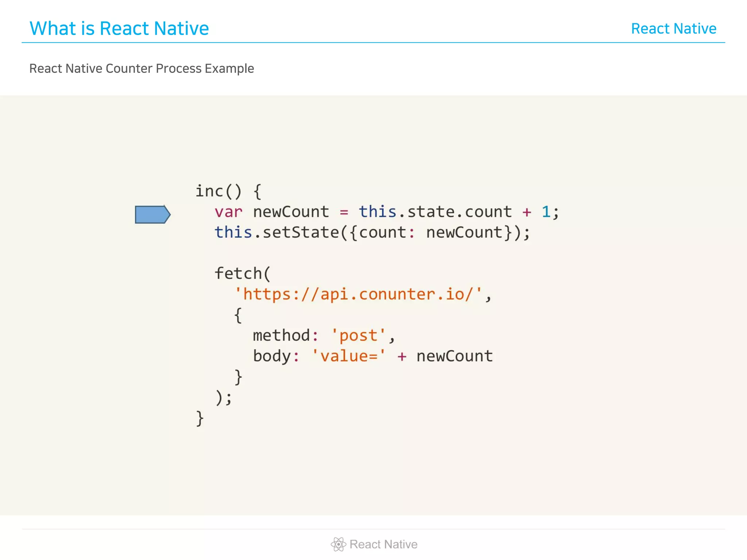Viewport: 747px width, 560px height.
Task: Click the 'var' keyword in code
Action: [x=228, y=212]
